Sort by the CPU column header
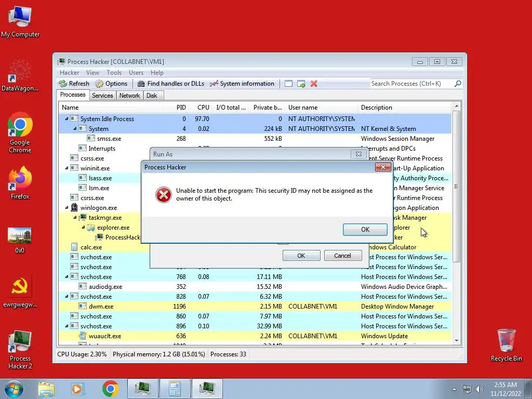Viewport: 532px width, 399px height. click(200, 108)
